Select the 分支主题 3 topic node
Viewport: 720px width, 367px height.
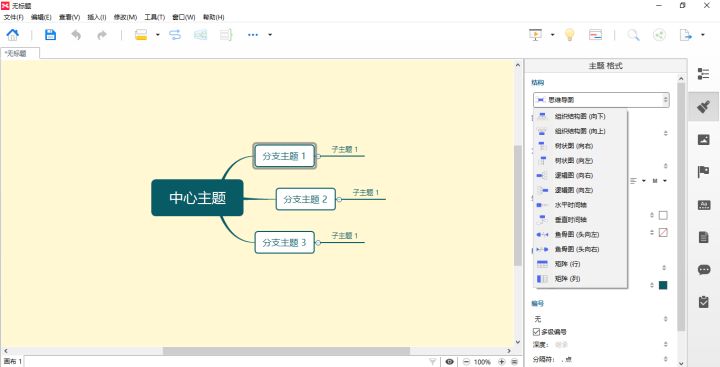click(x=285, y=243)
